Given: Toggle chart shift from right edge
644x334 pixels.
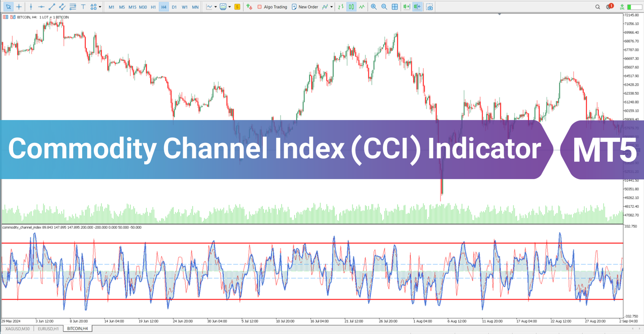Looking at the screenshot, I should 417,7.
